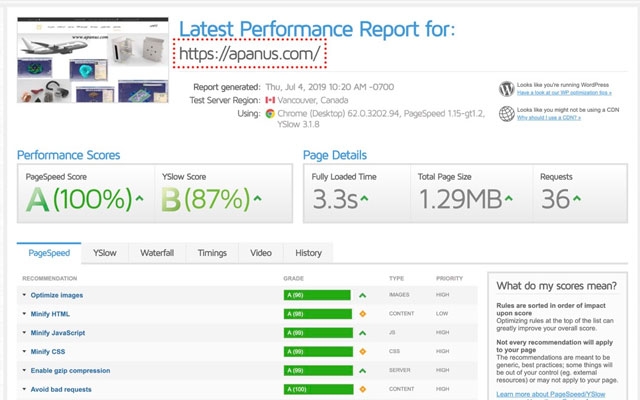Click the Canada flag icon
Screen dimensions: 640x400
coord(270,100)
